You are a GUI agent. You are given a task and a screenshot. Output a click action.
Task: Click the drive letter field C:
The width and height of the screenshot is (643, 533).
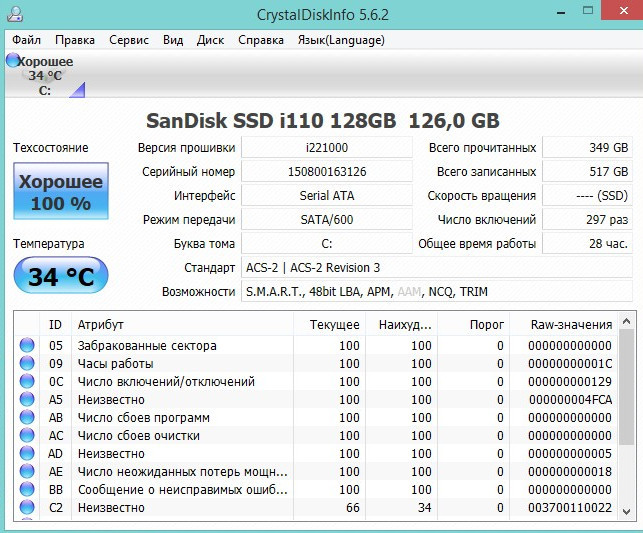click(327, 244)
